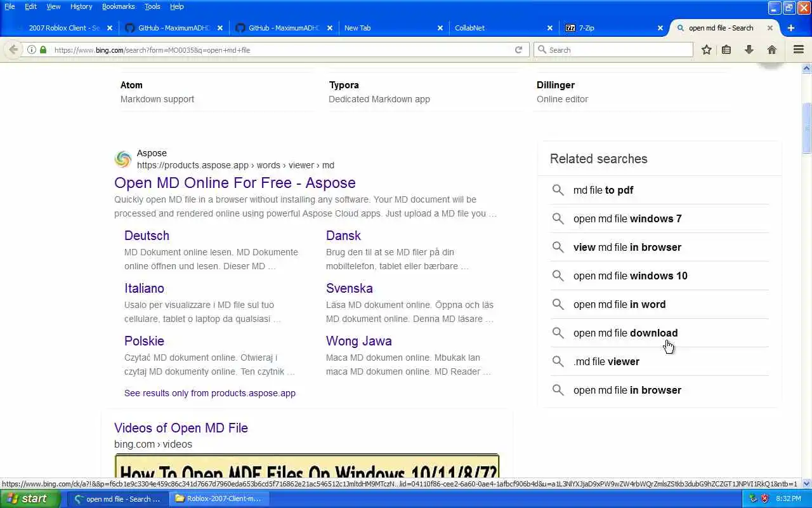
Task: Open the Wong Jawa sublink
Action: [358, 341]
